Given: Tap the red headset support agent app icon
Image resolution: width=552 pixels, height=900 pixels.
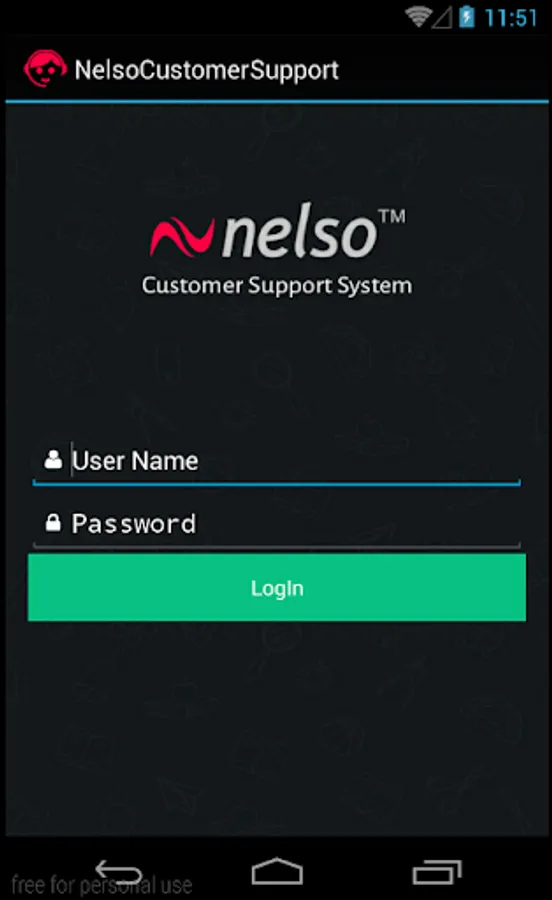Looking at the screenshot, I should (45, 69).
